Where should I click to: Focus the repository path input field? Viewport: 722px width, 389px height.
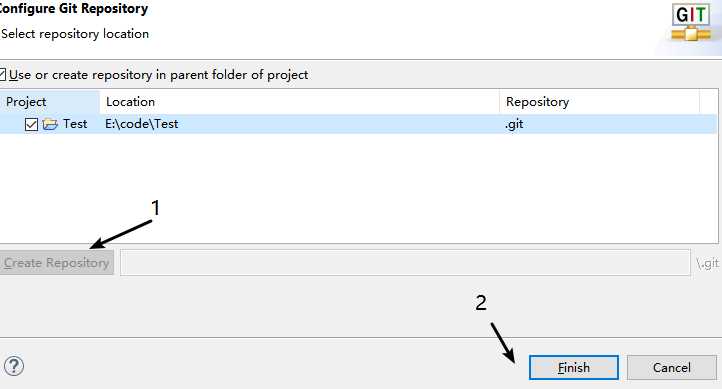point(405,262)
